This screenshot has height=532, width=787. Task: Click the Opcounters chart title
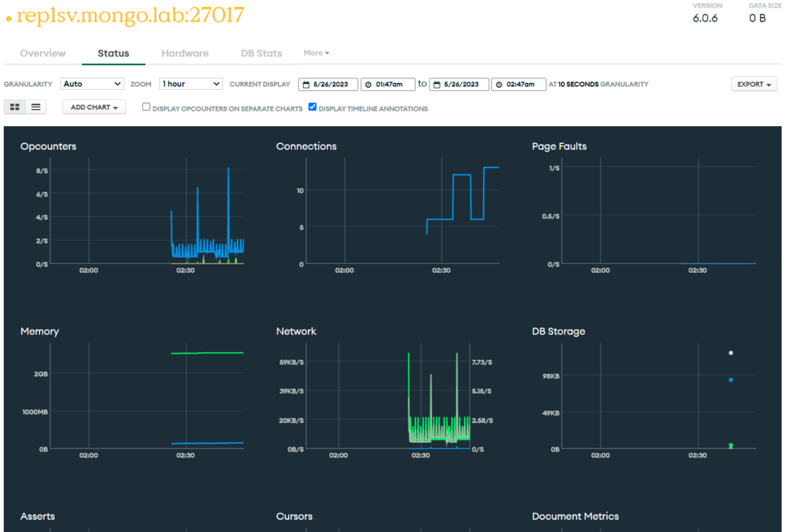(x=48, y=146)
